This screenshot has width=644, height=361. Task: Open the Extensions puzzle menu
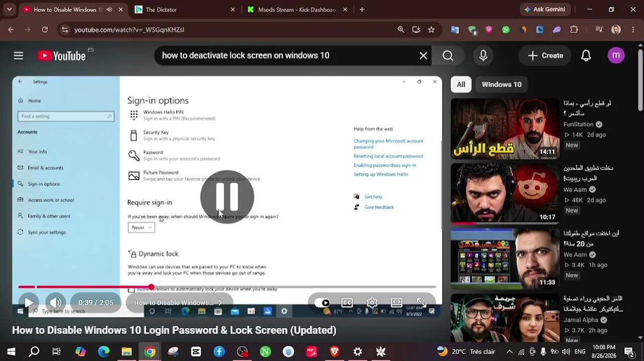coord(574,30)
